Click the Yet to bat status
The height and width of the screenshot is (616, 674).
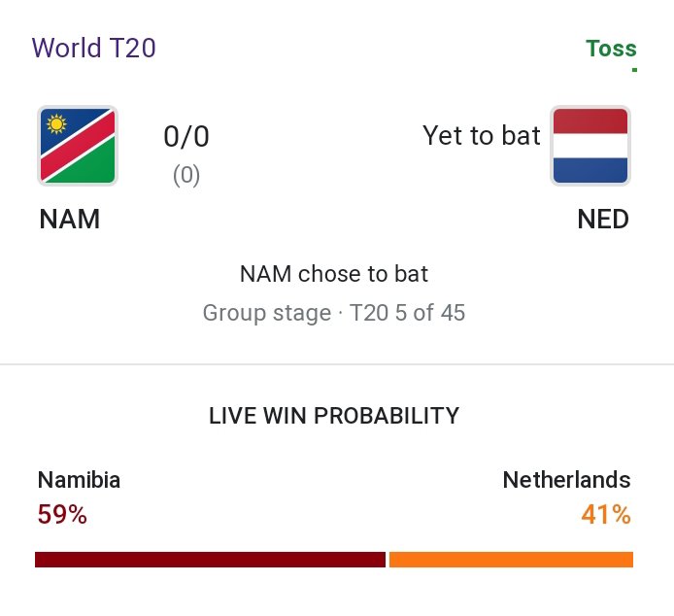[x=482, y=135]
